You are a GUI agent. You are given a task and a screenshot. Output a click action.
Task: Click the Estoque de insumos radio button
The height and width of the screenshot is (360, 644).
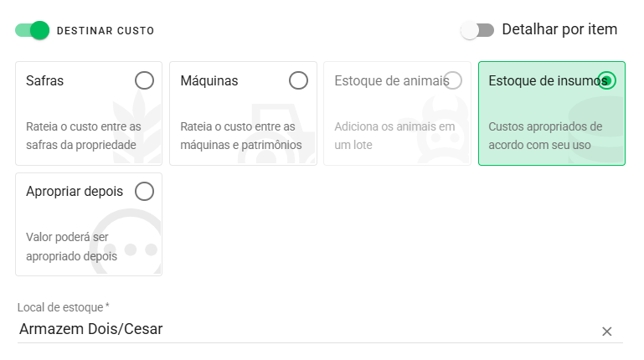[606, 80]
